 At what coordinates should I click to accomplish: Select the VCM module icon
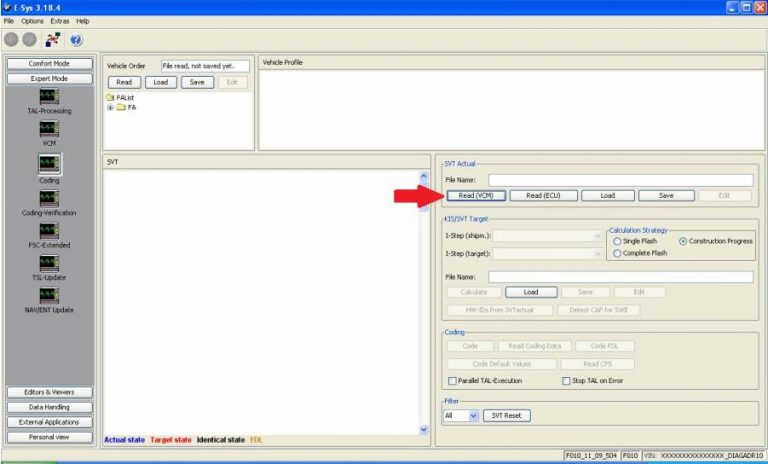(x=49, y=129)
